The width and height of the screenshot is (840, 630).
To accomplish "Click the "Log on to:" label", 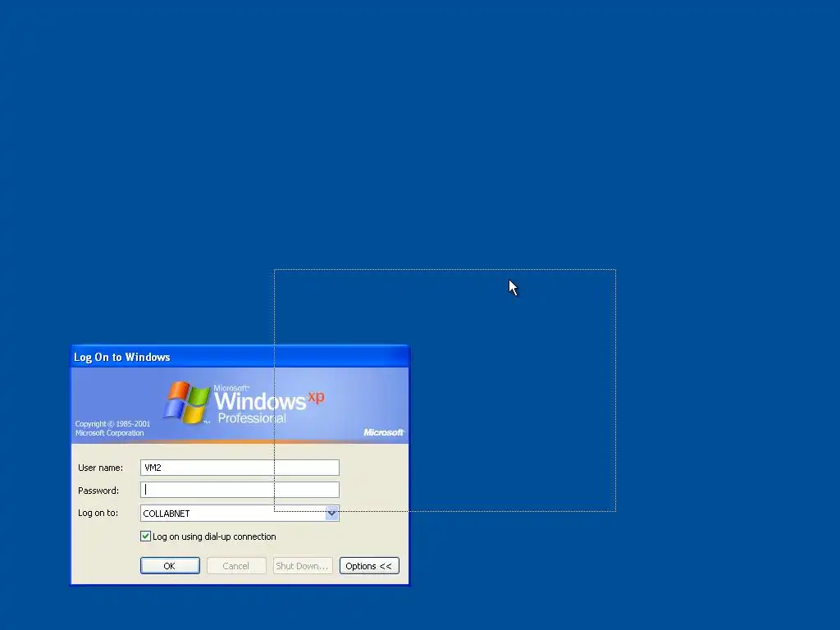I will pos(98,513).
